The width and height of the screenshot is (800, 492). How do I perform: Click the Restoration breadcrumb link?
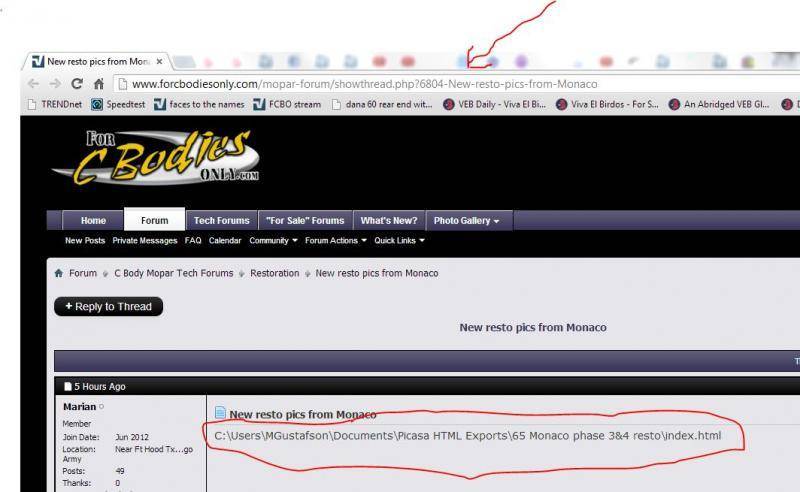[274, 273]
